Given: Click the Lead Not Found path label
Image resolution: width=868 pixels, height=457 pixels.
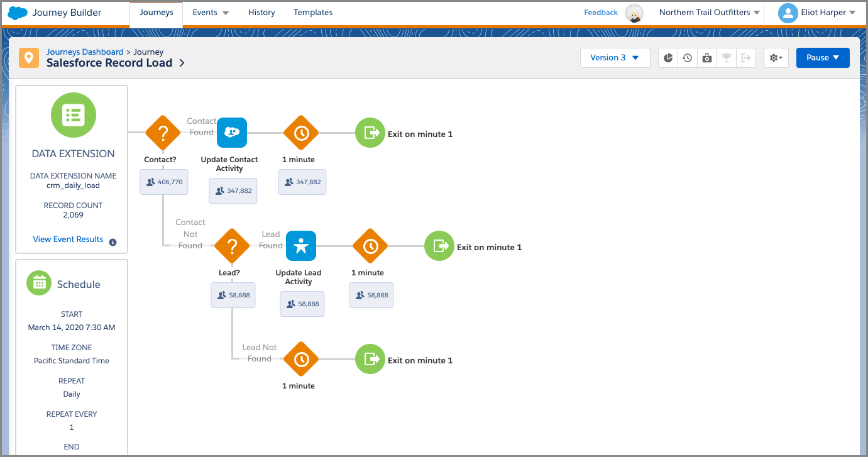Looking at the screenshot, I should (260, 353).
